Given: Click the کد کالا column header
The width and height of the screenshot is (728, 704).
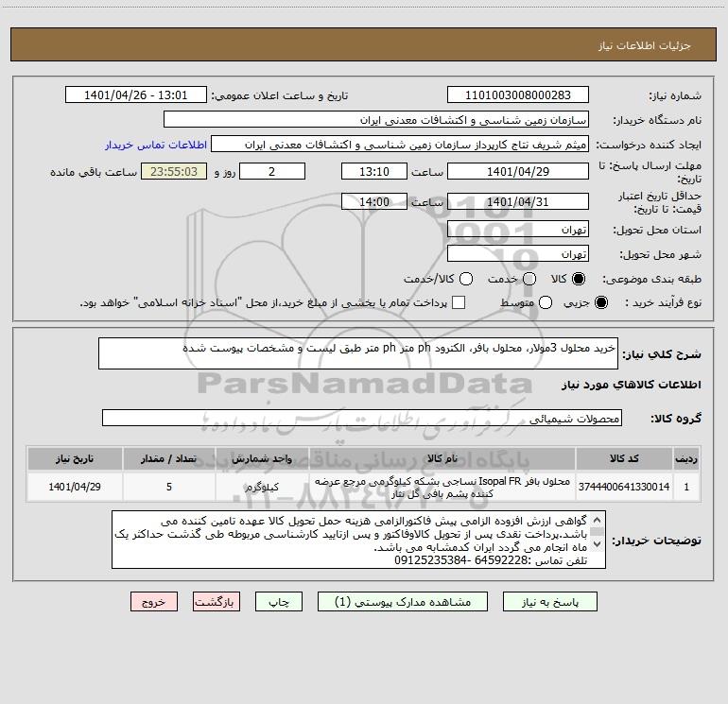Looking at the screenshot, I should coord(624,458).
